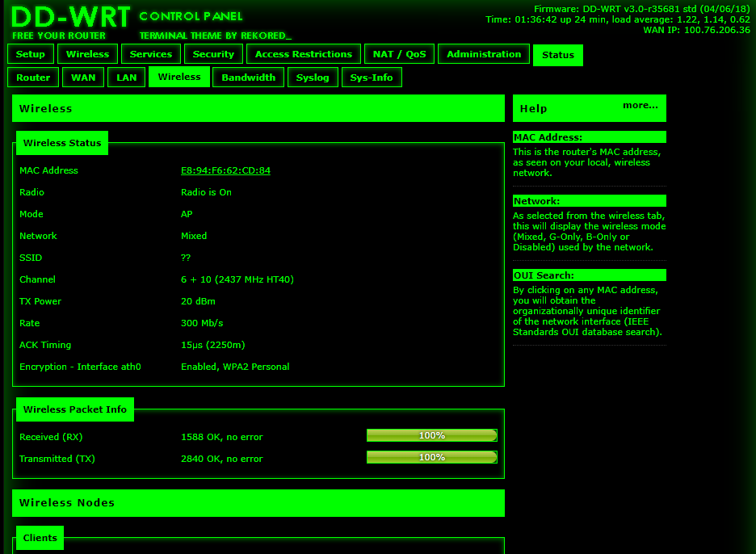
Task: Open the Setup tab
Action: (31, 54)
